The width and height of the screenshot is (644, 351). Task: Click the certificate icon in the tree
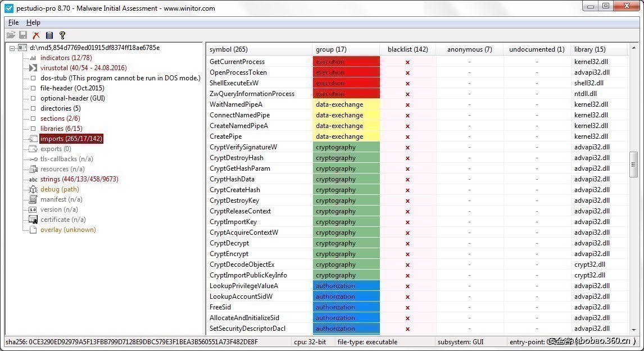coord(33,220)
